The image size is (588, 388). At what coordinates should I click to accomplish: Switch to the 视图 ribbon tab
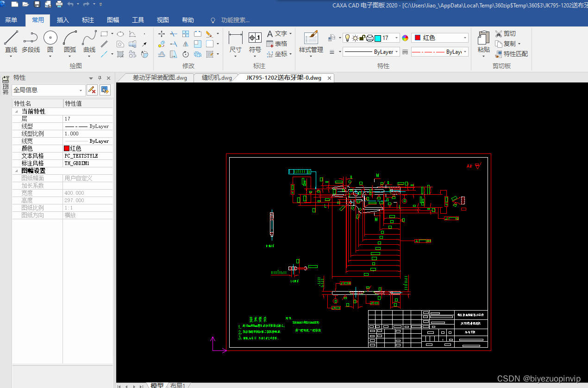click(x=163, y=20)
